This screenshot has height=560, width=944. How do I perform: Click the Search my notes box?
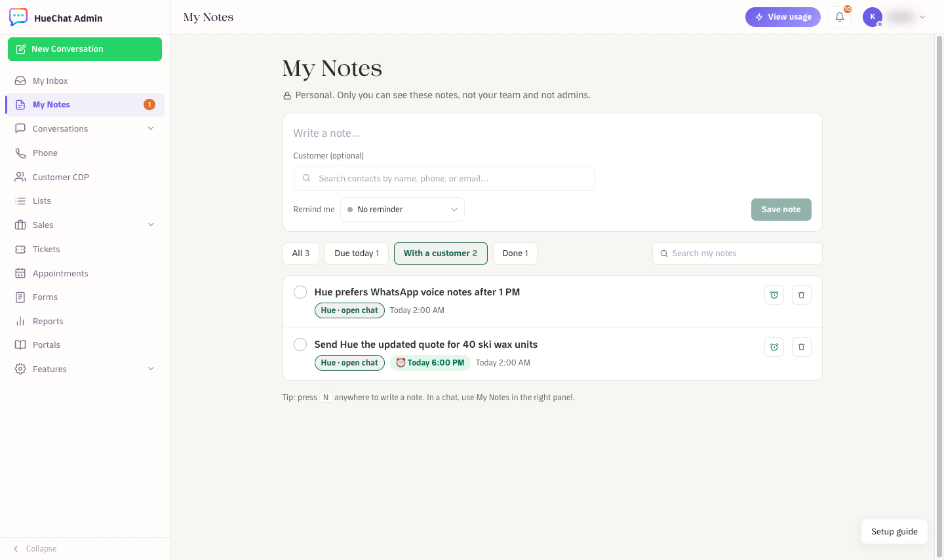[x=737, y=253]
